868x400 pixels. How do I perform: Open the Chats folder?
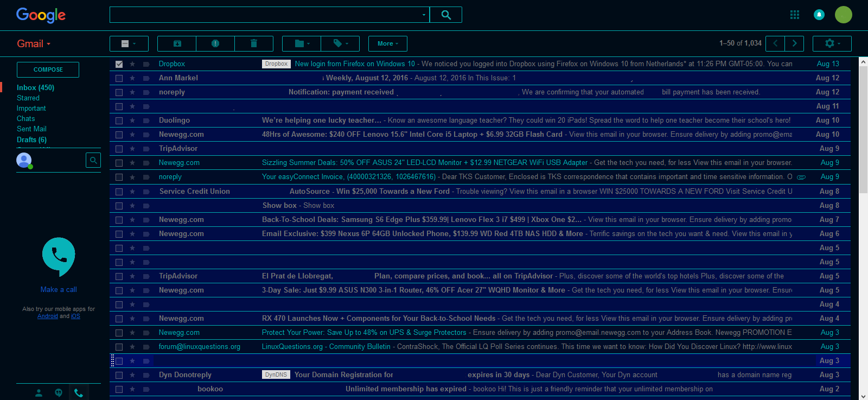pyautogui.click(x=25, y=119)
